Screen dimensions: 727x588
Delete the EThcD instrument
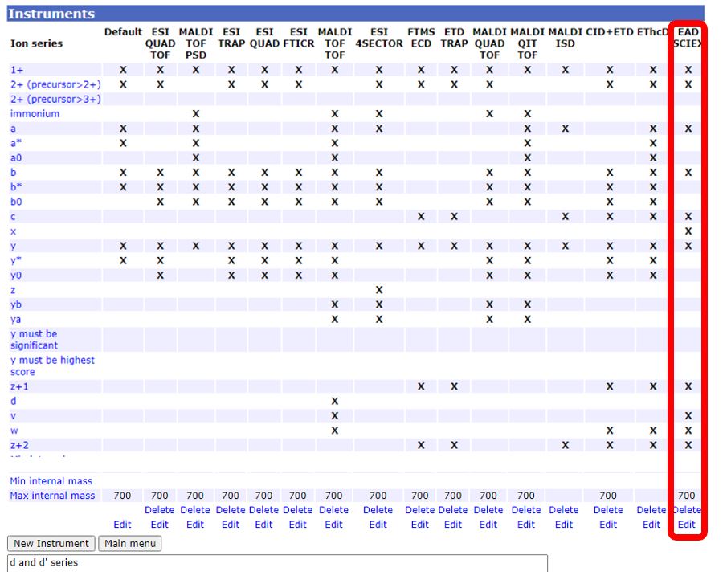pyautogui.click(x=651, y=510)
